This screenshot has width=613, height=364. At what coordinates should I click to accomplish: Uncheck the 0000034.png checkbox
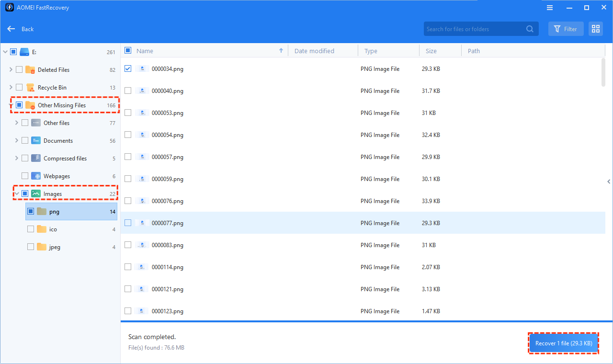coord(127,68)
